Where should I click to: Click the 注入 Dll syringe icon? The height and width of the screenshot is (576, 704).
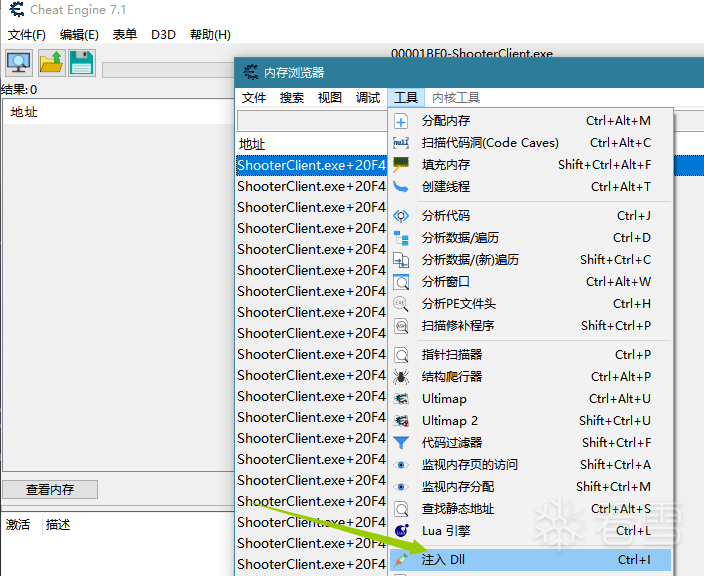pos(401,559)
